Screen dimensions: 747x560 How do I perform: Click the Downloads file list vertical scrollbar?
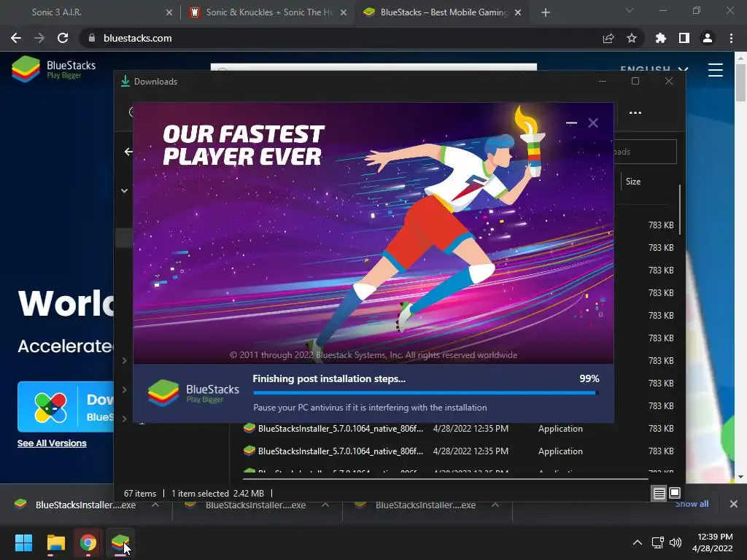(x=680, y=209)
